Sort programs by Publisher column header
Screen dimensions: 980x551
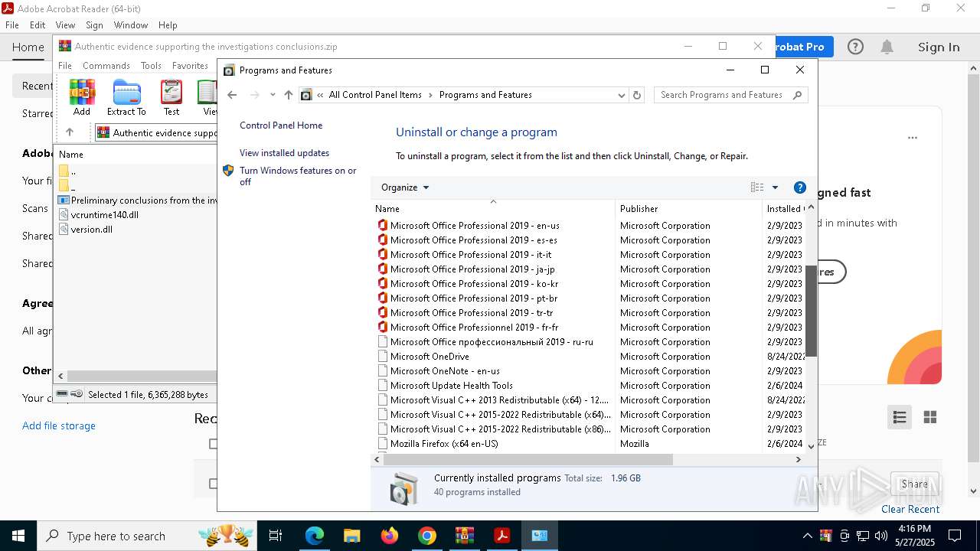coord(688,209)
